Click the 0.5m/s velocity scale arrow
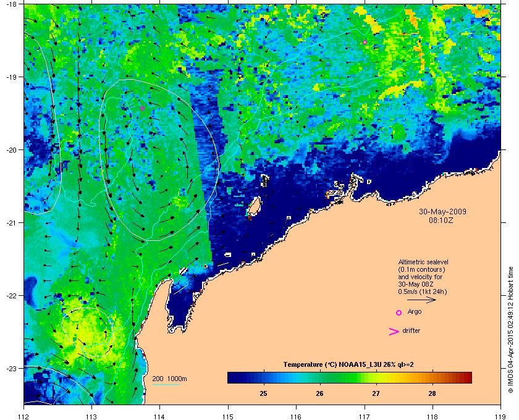 [x=421, y=300]
